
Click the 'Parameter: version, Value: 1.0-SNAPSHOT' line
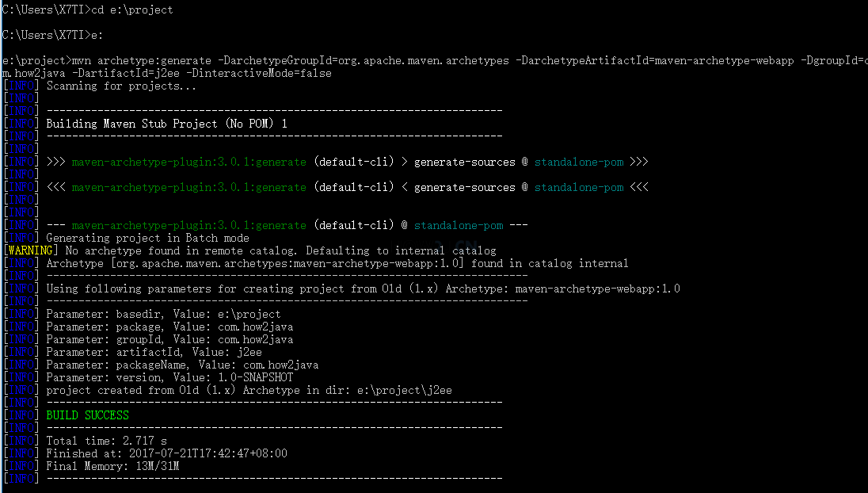[169, 377]
